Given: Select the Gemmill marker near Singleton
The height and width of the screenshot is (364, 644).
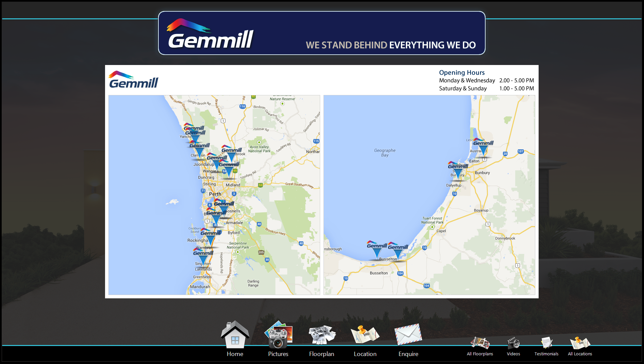Looking at the screenshot, I should 203,258.
